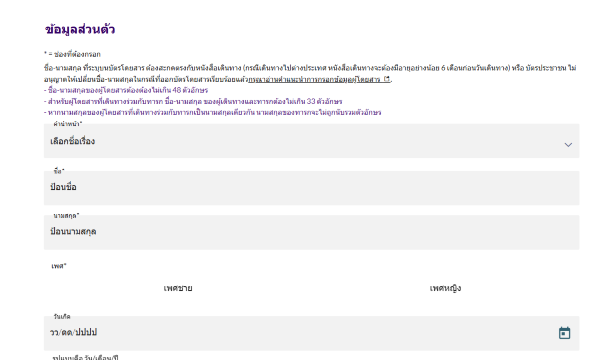Focus the นามสกุล last name input field
608x360 pixels.
click(311, 232)
